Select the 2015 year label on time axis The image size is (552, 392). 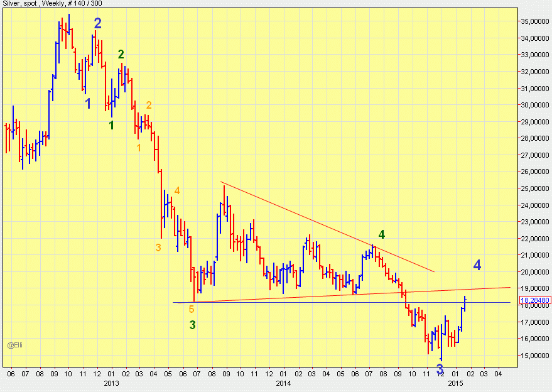click(x=455, y=383)
